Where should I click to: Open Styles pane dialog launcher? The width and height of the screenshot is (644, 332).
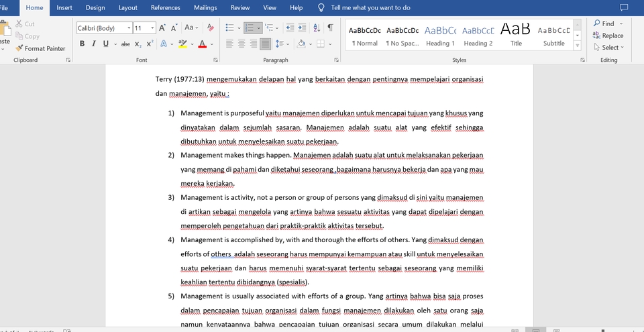click(582, 60)
